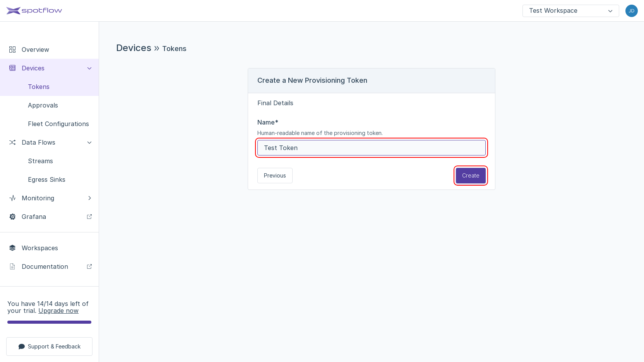Open Fleet Configurations
The image size is (644, 362).
50,124
